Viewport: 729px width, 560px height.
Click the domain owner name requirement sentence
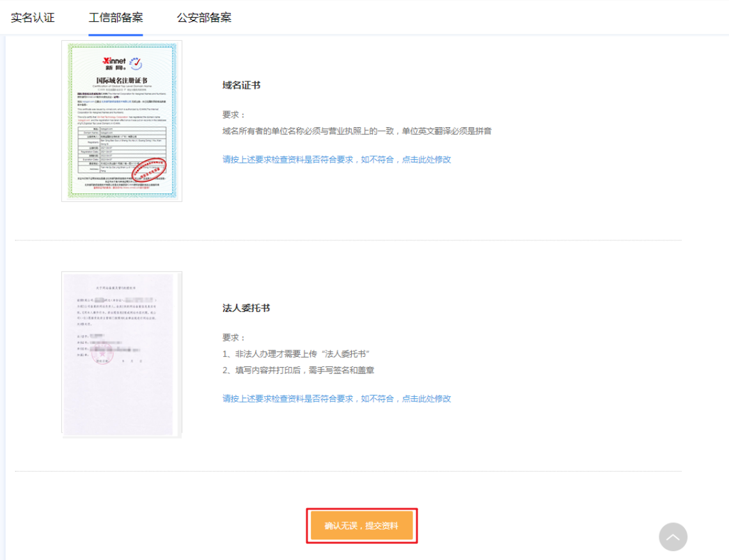357,131
